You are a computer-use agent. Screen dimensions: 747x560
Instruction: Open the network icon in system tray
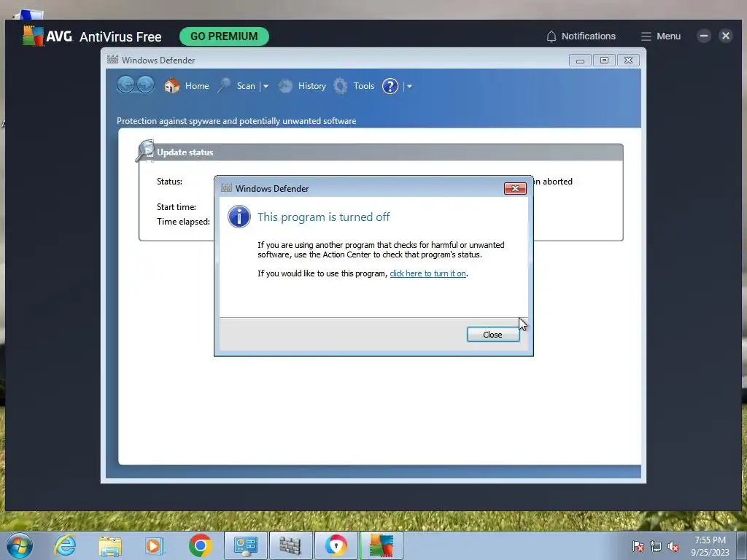[x=656, y=546]
